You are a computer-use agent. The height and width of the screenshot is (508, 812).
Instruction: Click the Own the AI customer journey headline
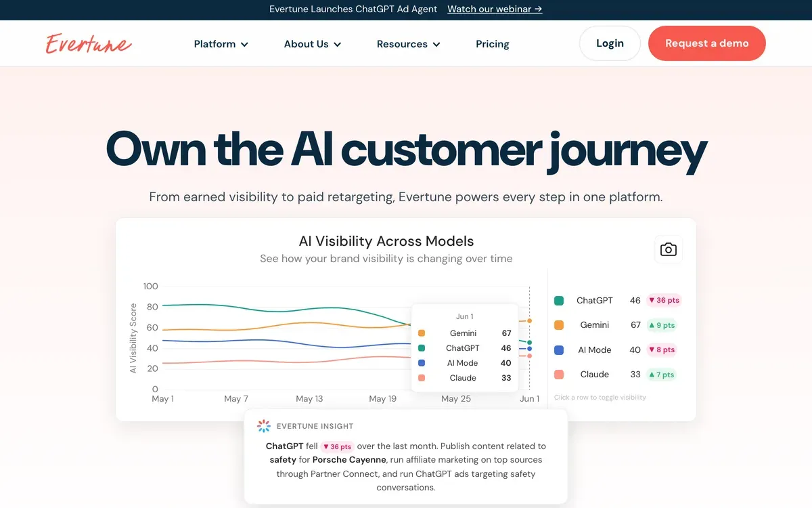click(x=406, y=149)
